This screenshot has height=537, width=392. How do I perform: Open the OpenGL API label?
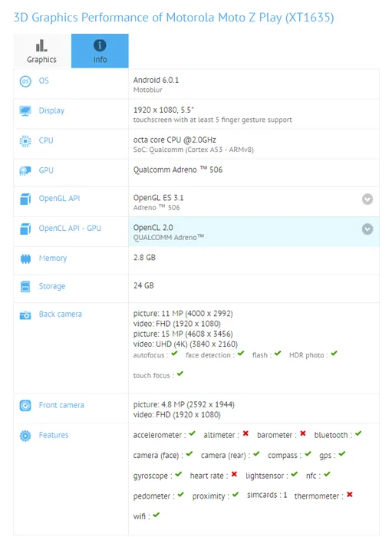point(59,198)
